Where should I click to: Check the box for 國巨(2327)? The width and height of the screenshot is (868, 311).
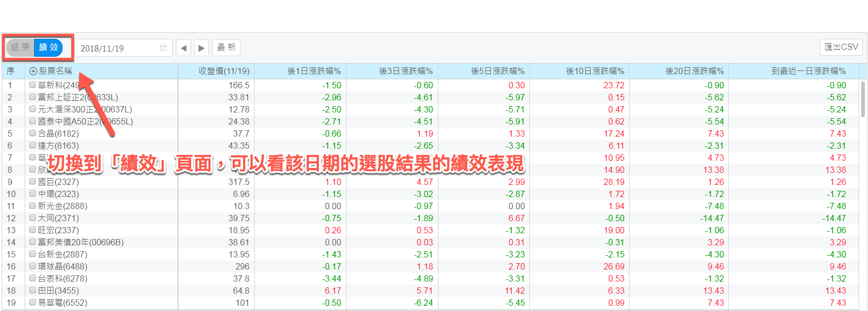point(33,182)
